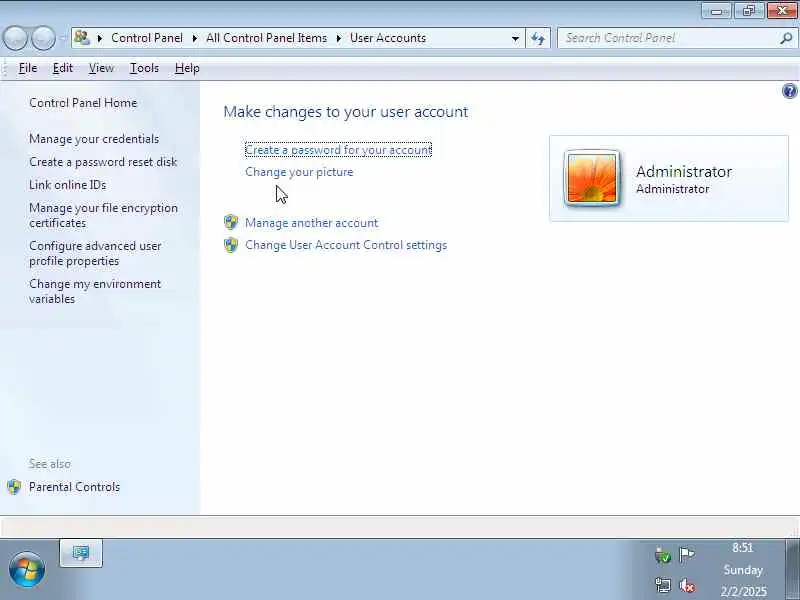Minimize the User Accounts window
The width and height of the screenshot is (800, 600).
pos(716,11)
